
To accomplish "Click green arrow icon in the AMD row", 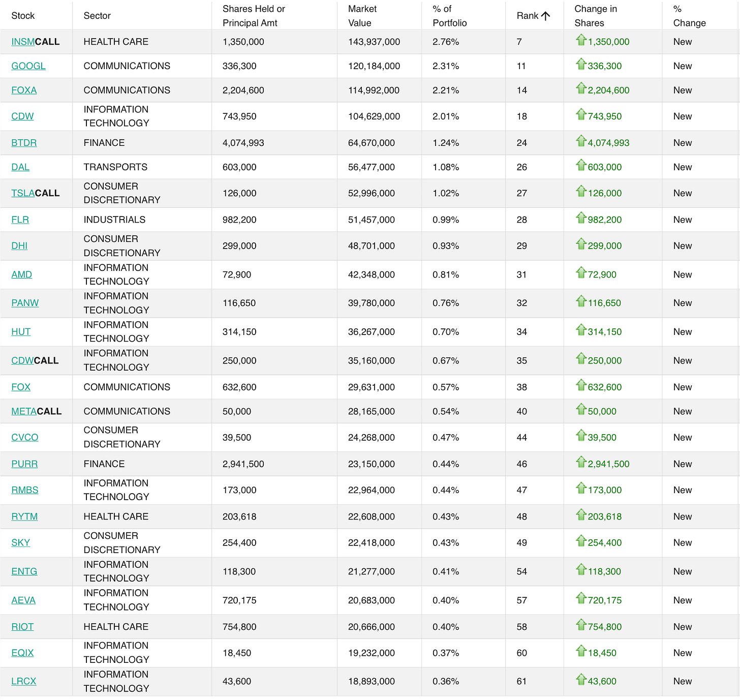I will 581,272.
